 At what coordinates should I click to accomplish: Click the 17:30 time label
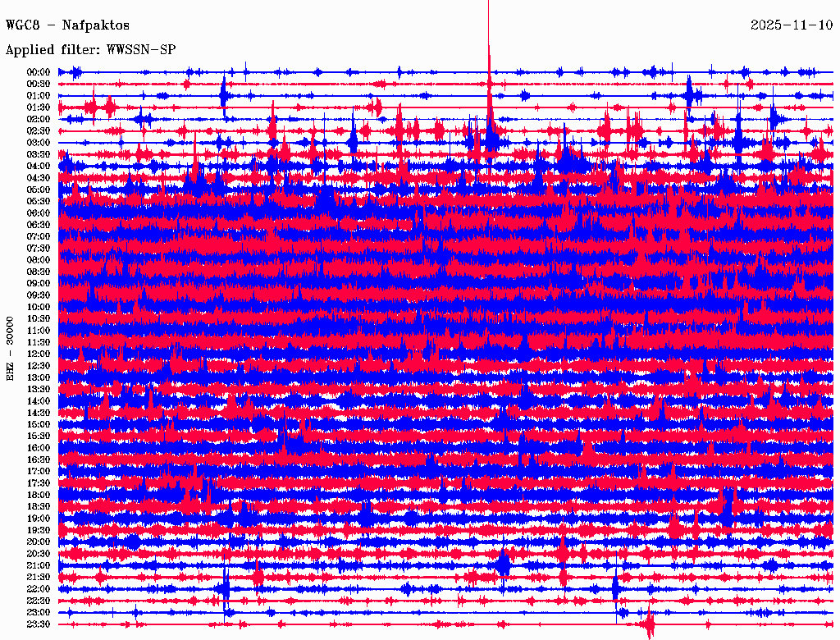[x=39, y=483]
